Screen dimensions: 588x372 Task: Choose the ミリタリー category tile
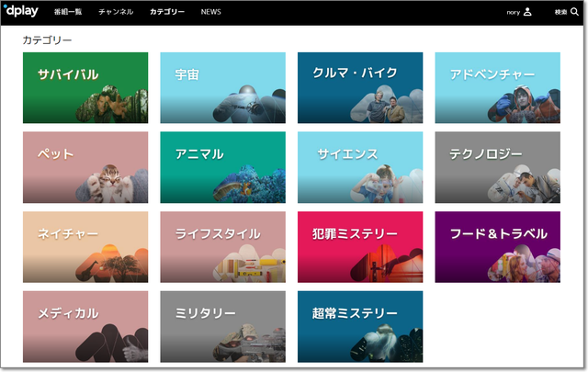click(222, 326)
